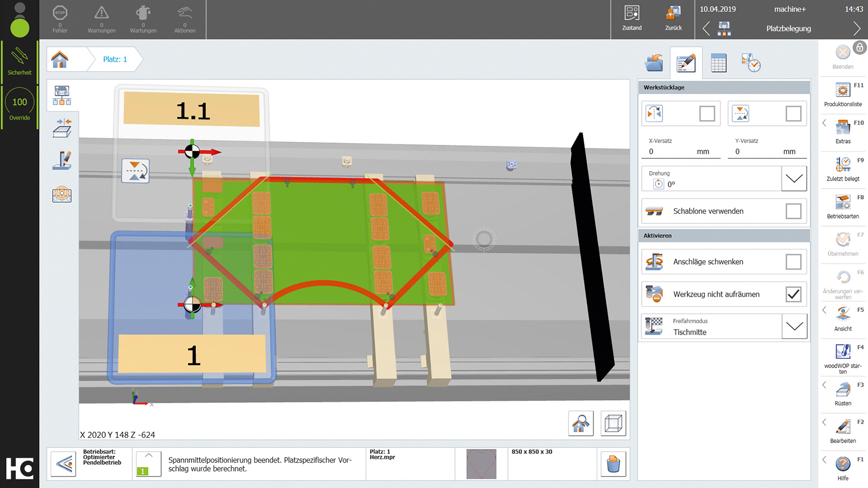Select Platz: 1 in the breadcrumb

tap(114, 60)
